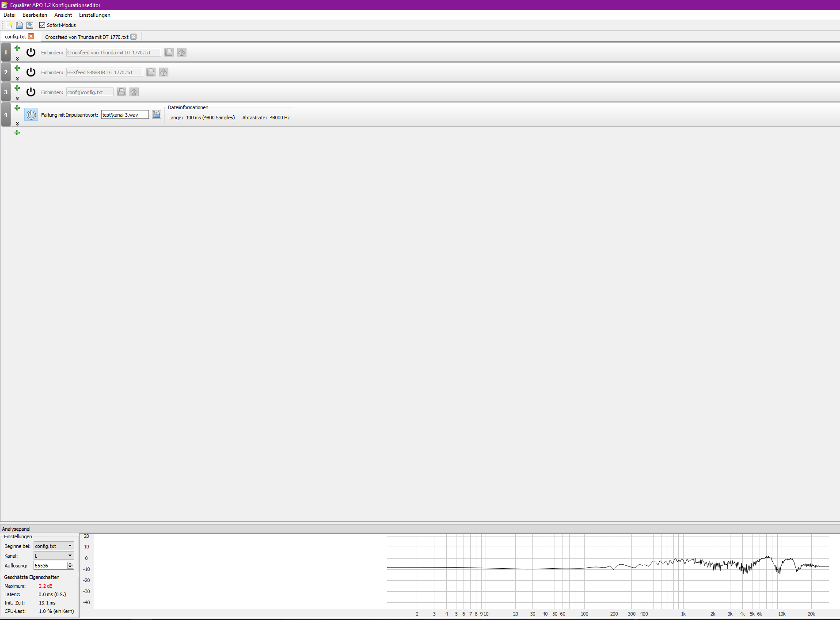
Task: Browse file icon for Croosfeed include
Action: tap(169, 52)
